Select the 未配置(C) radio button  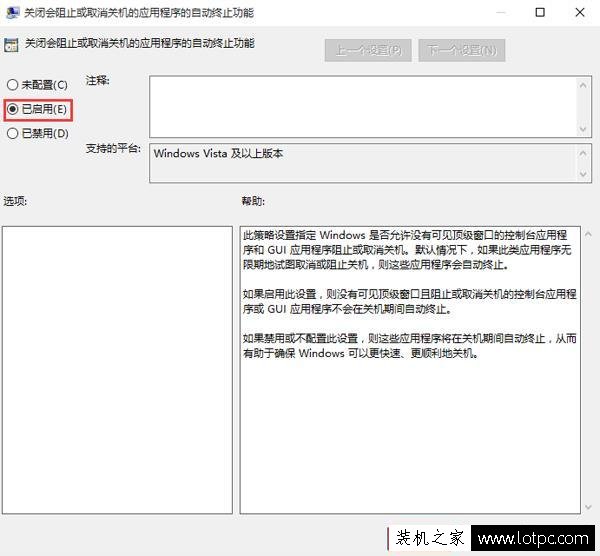tap(37, 85)
